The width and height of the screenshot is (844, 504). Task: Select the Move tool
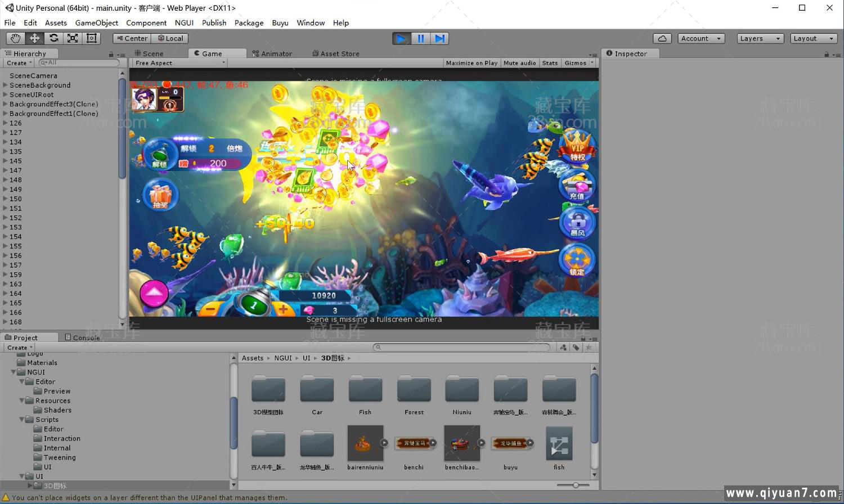(34, 38)
